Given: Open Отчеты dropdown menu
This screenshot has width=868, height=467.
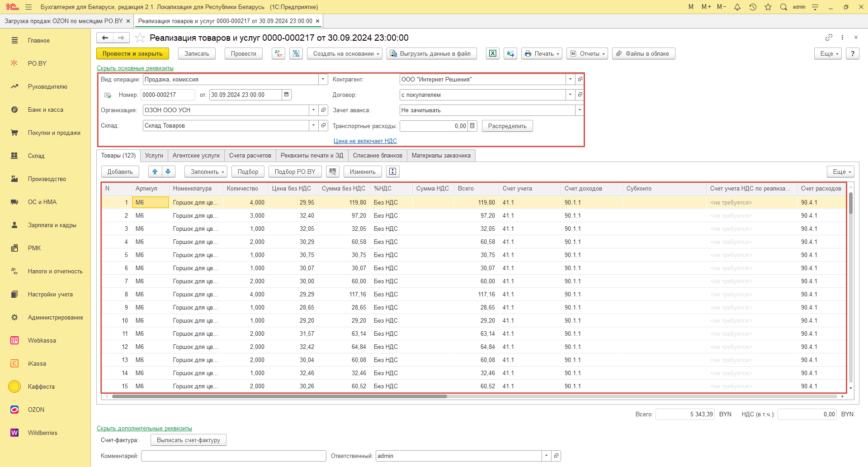Looking at the screenshot, I should pyautogui.click(x=587, y=53).
